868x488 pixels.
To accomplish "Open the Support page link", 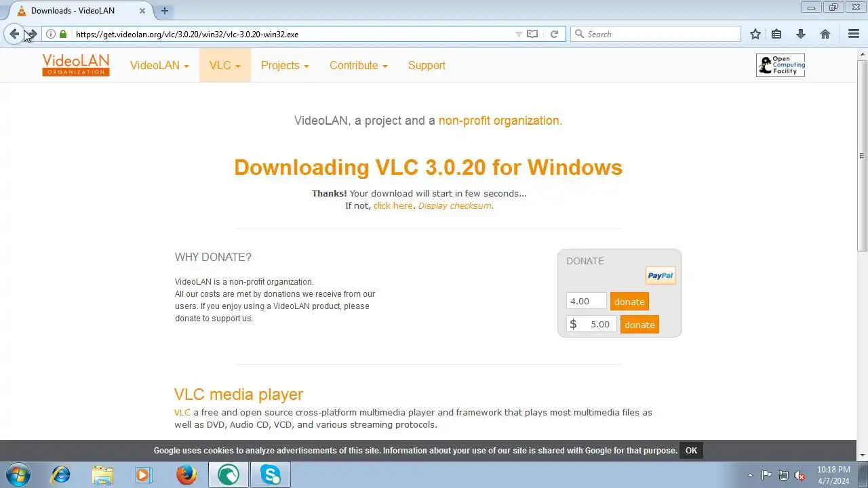I will (427, 65).
